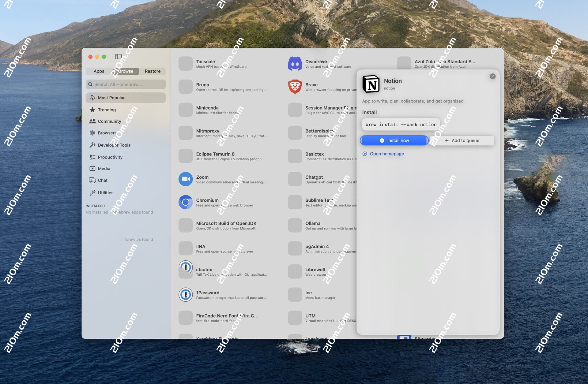Click the Chromium app icon
Viewport: 588px width, 384px height.
186,202
